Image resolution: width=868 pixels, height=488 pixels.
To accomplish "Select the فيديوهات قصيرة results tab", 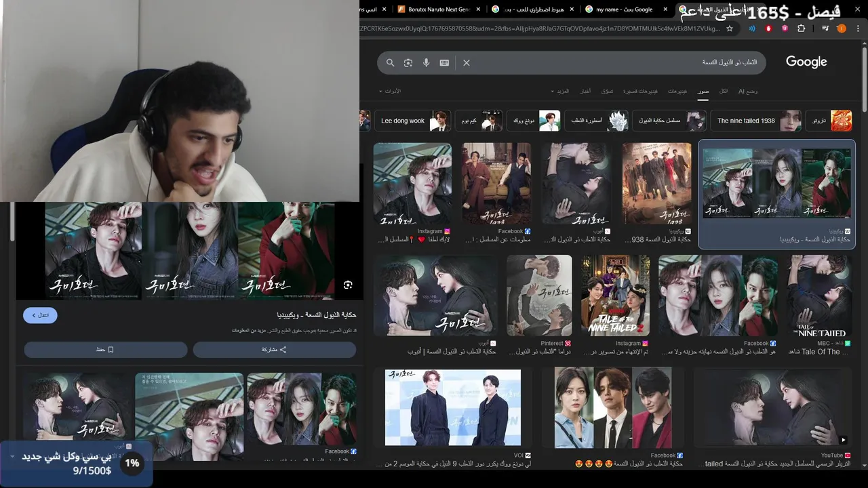I will pos(640,91).
